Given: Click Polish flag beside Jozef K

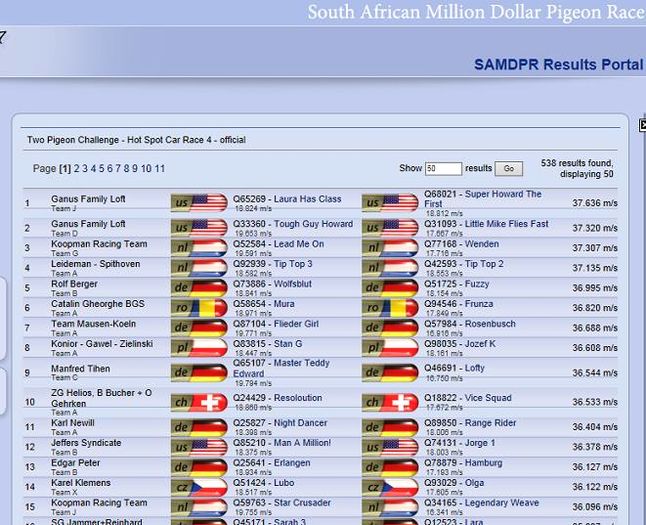Looking at the screenshot, I should pyautogui.click(x=390, y=348).
